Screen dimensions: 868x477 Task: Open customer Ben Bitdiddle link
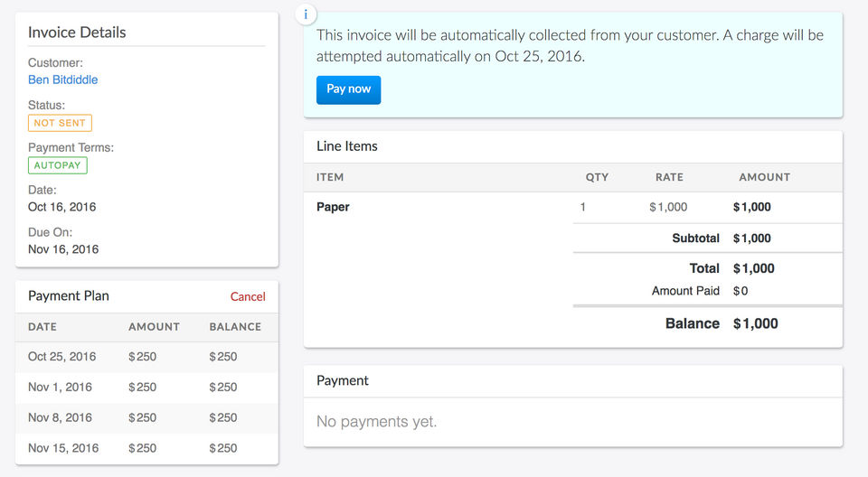point(62,79)
